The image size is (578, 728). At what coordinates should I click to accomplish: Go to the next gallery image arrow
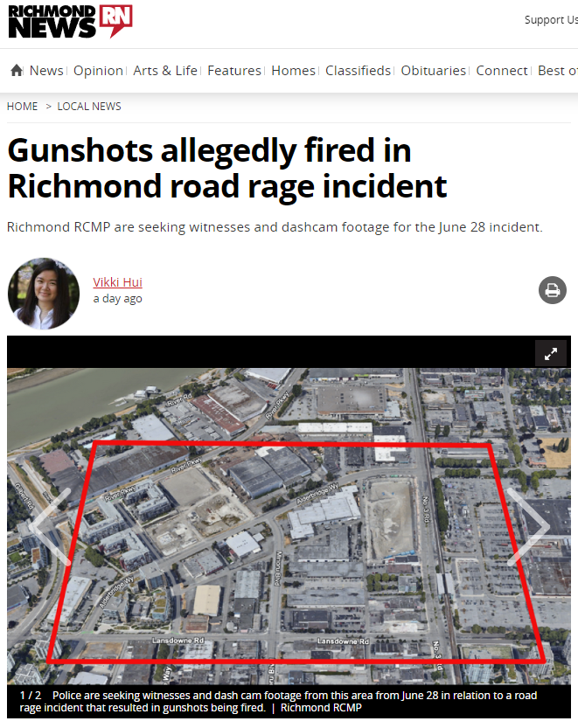[528, 526]
